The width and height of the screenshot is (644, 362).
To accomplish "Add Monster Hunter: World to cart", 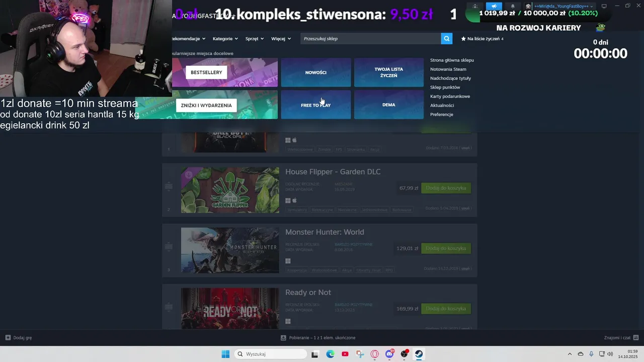I will [x=446, y=248].
